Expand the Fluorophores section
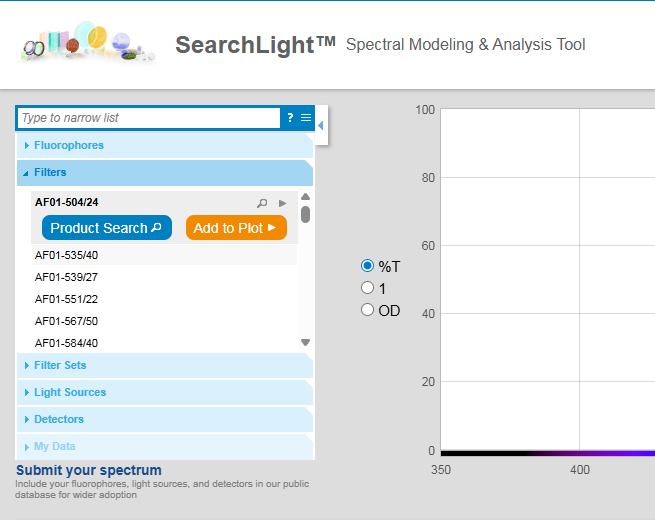The height and width of the screenshot is (520, 655). pos(165,145)
